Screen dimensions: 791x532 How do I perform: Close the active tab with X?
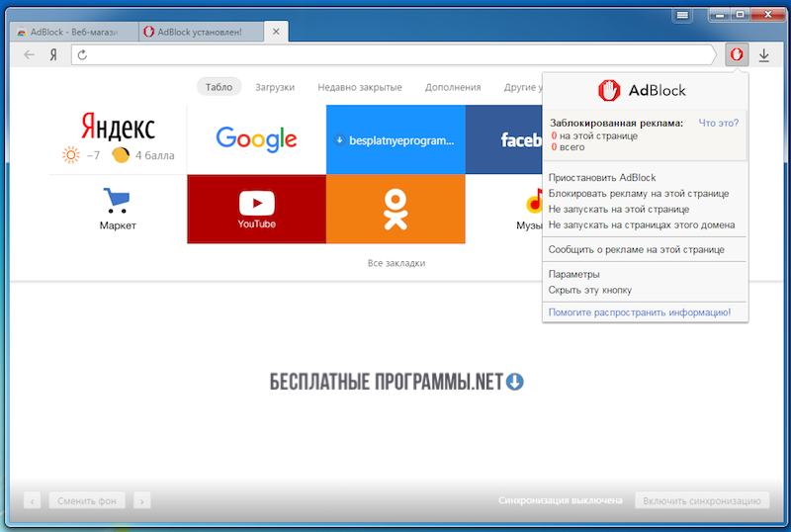276,32
